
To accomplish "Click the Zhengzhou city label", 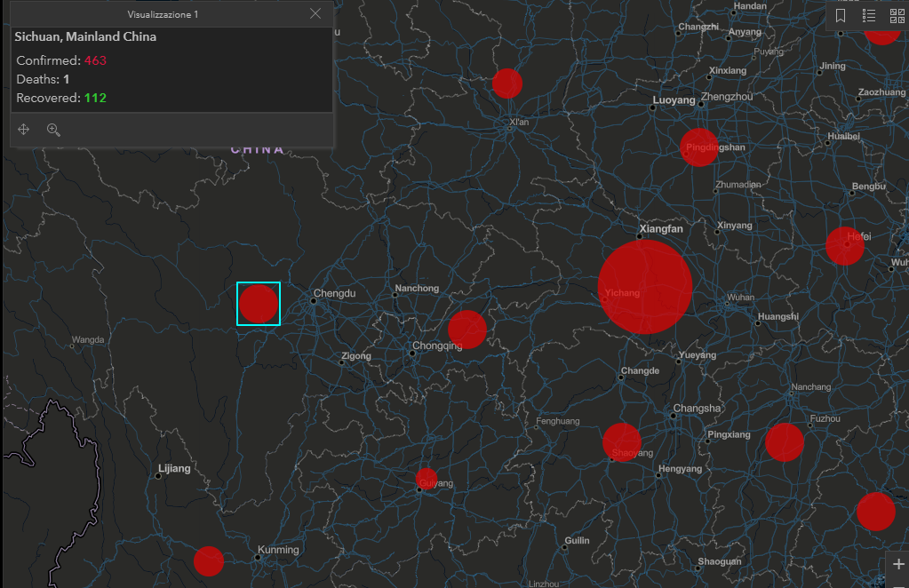I will coord(726,96).
